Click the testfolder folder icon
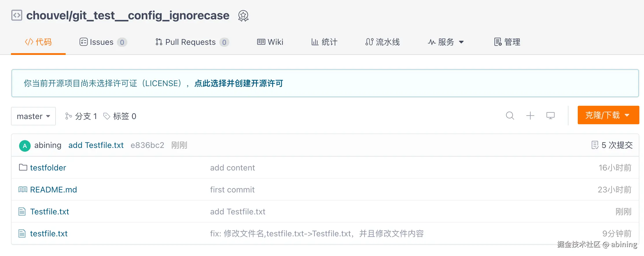The width and height of the screenshot is (644, 256). 23,167
